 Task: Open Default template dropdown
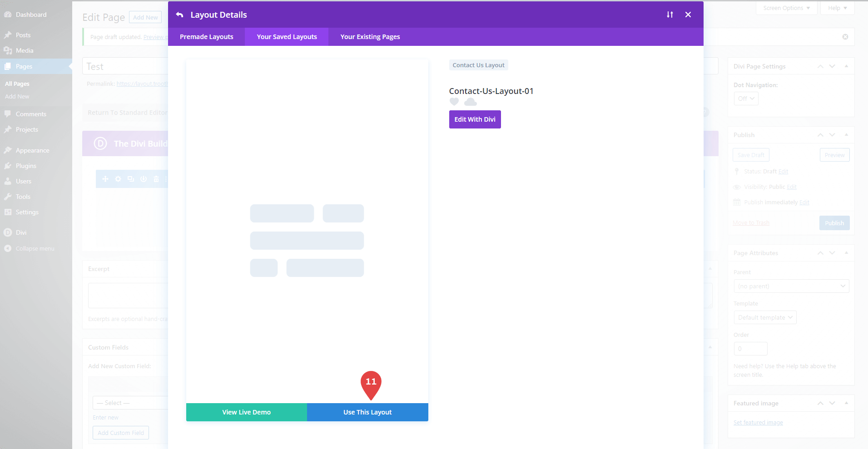tap(765, 317)
